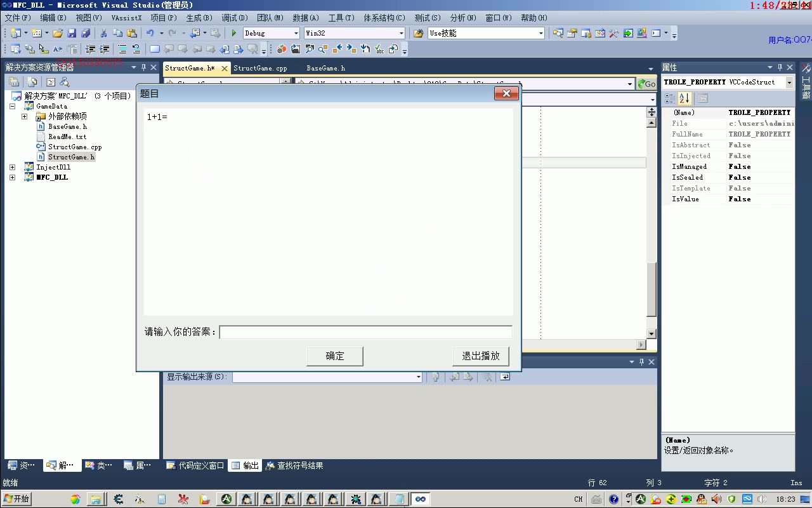
Task: Click the IsManaged property row
Action: (728, 166)
